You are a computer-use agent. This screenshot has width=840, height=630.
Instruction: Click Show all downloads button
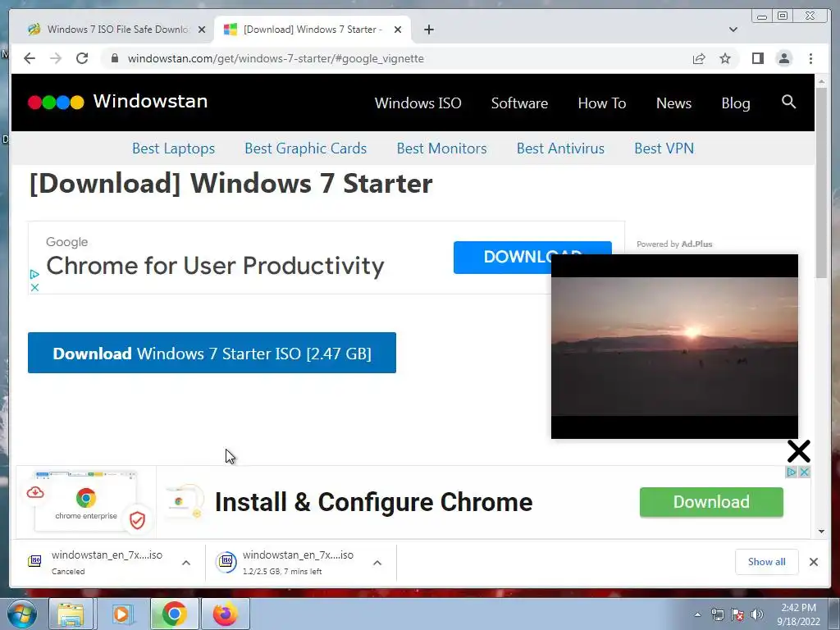coord(767,562)
